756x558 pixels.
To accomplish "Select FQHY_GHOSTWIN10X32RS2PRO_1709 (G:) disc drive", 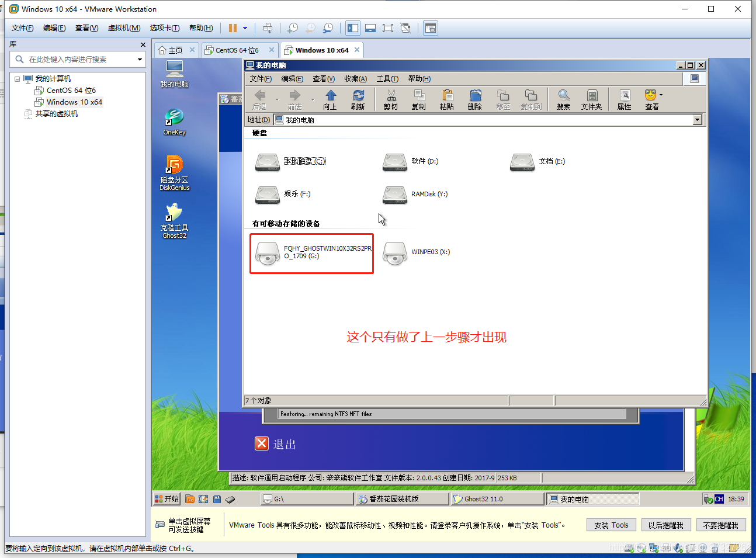I will point(313,253).
